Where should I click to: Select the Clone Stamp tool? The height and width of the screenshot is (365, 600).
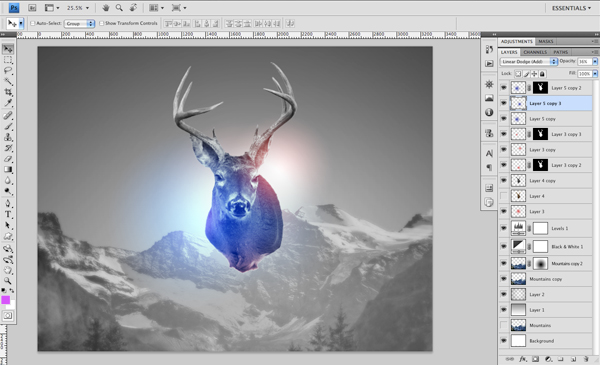pyautogui.click(x=8, y=137)
